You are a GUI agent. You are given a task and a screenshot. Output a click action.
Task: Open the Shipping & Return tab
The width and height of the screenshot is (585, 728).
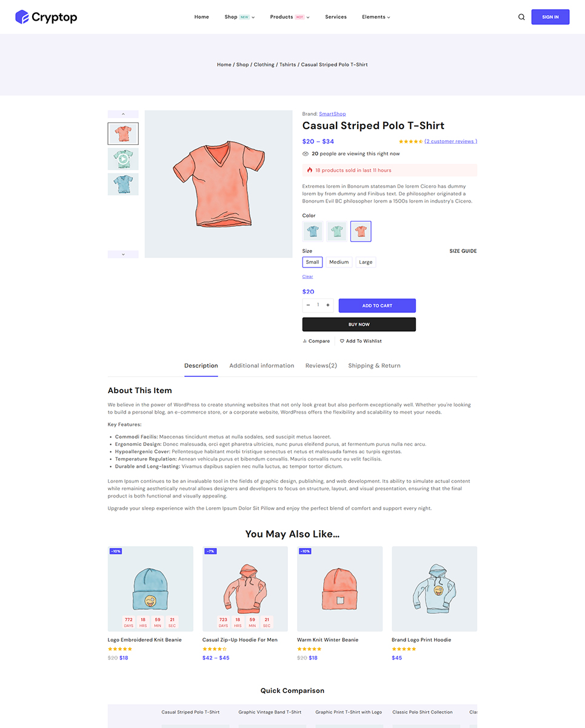pos(374,366)
